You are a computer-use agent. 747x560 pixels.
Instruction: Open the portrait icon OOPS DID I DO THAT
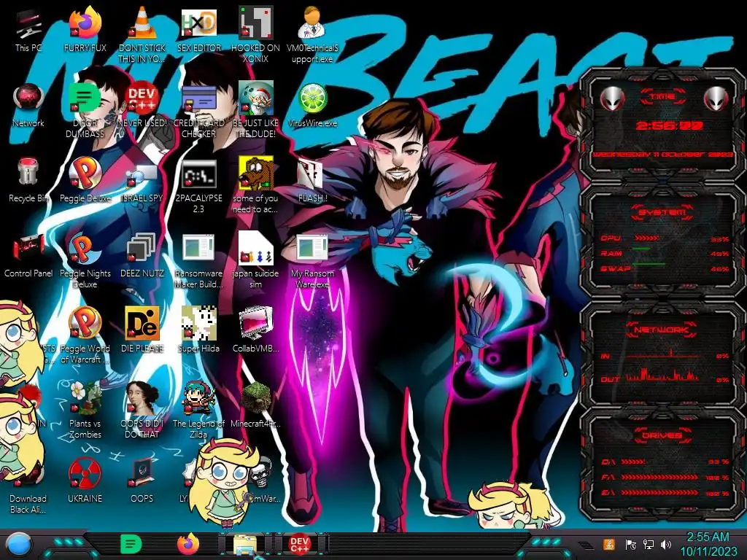[x=142, y=398]
